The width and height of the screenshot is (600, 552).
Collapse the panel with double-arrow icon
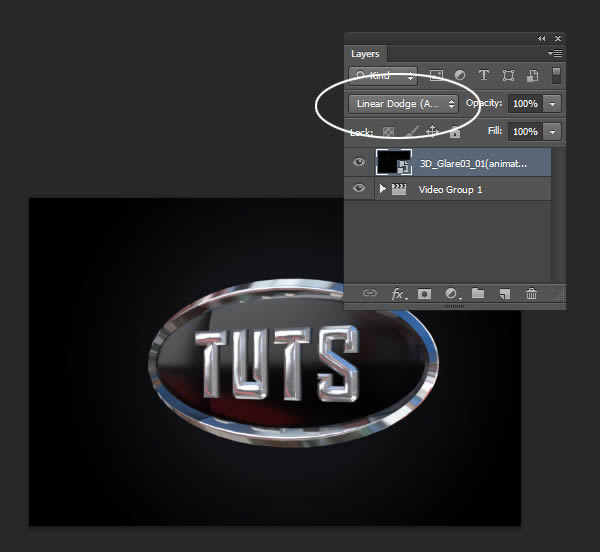point(541,39)
